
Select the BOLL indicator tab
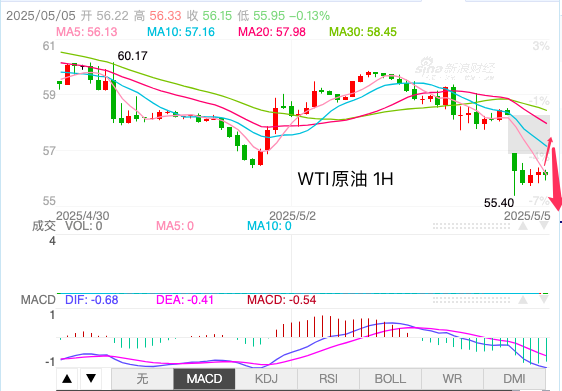tap(390, 379)
